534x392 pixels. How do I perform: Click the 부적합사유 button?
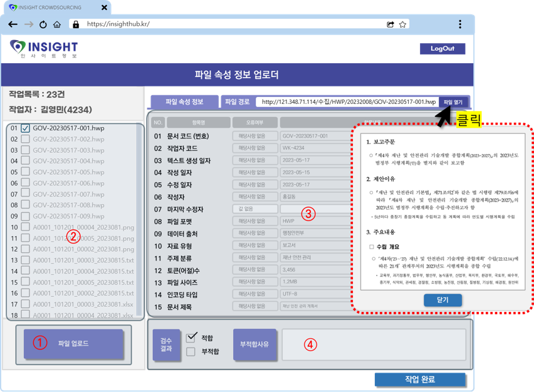point(254,344)
